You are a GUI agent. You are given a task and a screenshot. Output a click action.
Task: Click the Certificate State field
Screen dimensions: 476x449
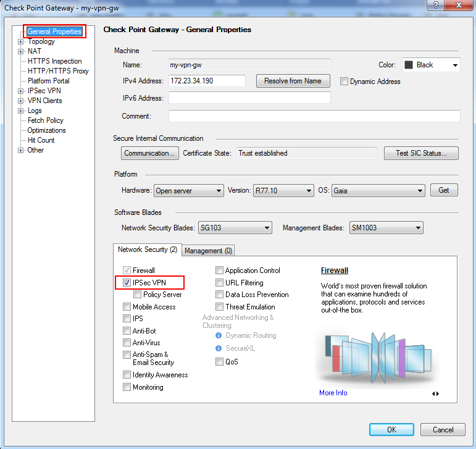[x=307, y=153]
